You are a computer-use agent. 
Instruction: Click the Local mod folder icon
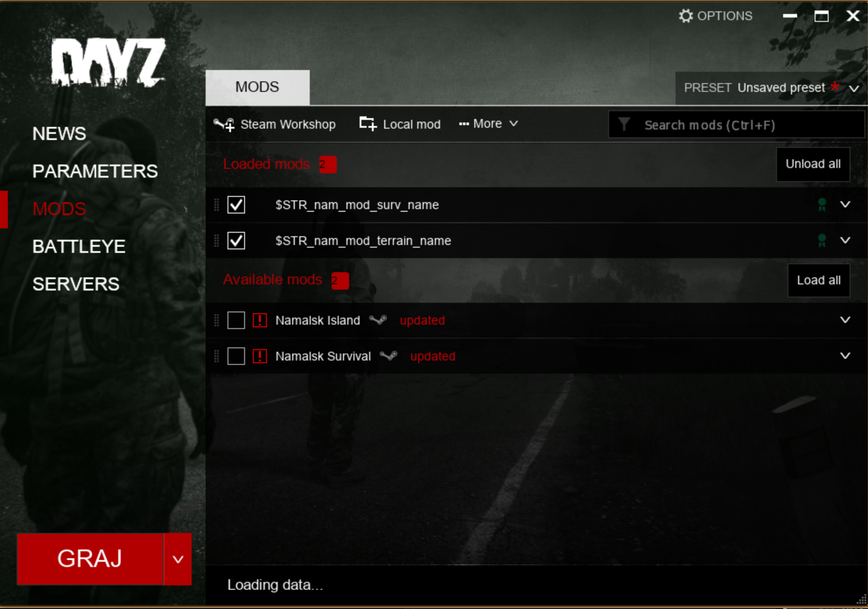point(367,124)
